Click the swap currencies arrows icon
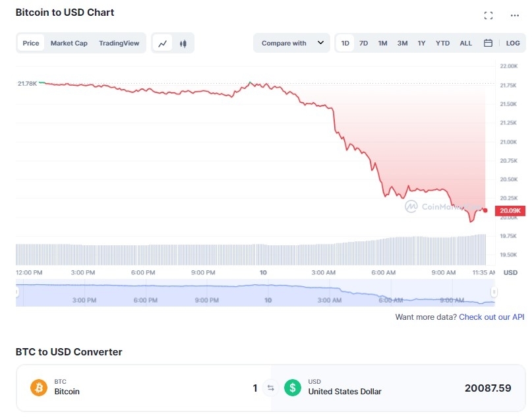The height and width of the screenshot is (420, 532). (x=270, y=388)
